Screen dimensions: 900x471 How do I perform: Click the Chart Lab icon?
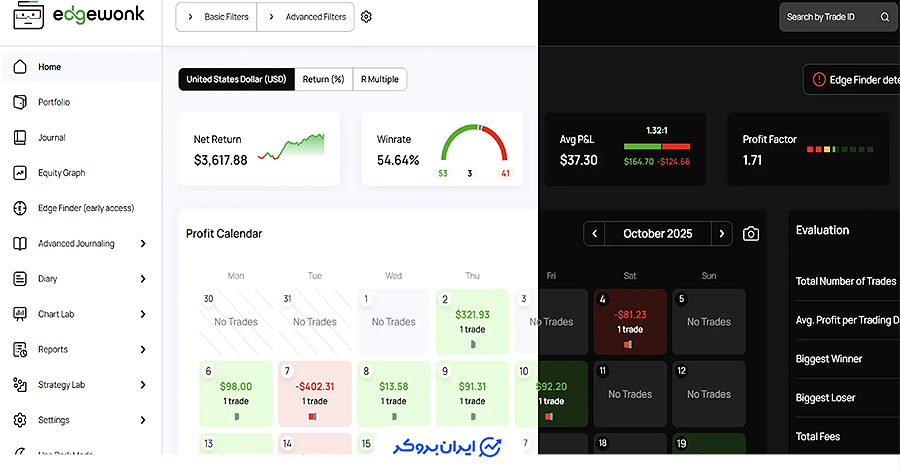point(20,314)
